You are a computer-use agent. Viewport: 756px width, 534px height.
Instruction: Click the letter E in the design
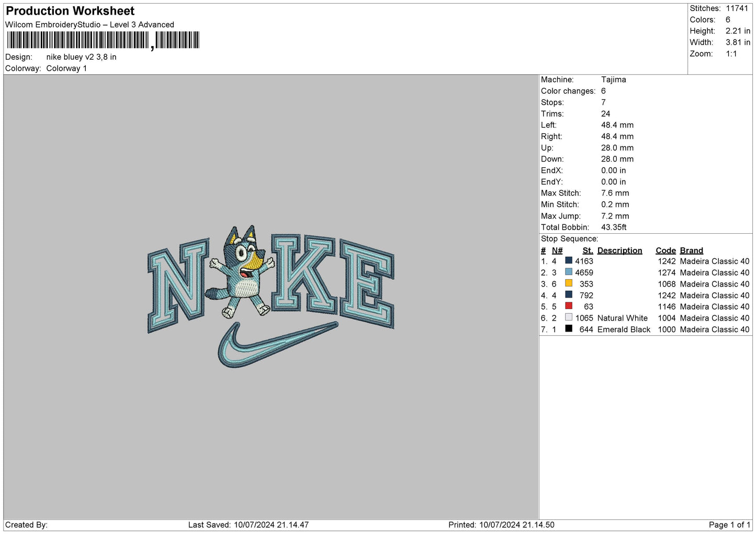pyautogui.click(x=367, y=283)
